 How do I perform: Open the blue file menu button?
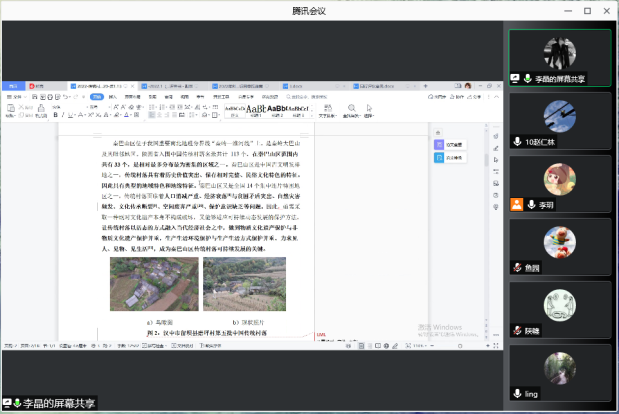[14, 87]
